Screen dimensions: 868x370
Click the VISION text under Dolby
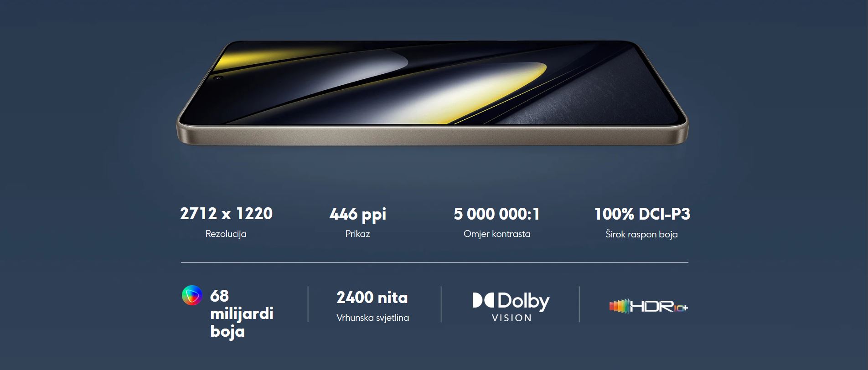511,318
